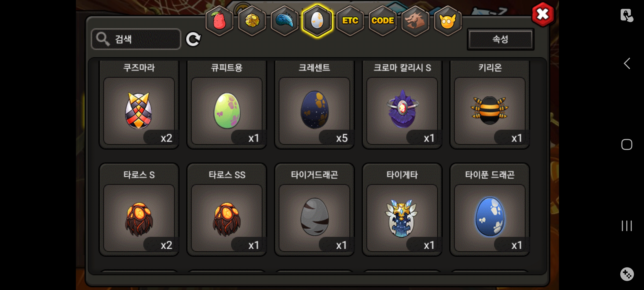Click the refresh arrow next to search

click(193, 39)
